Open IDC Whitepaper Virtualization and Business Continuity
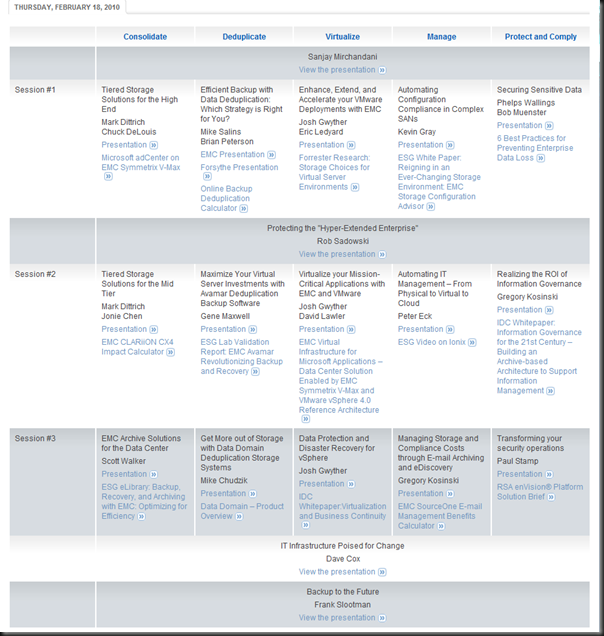 point(342,506)
